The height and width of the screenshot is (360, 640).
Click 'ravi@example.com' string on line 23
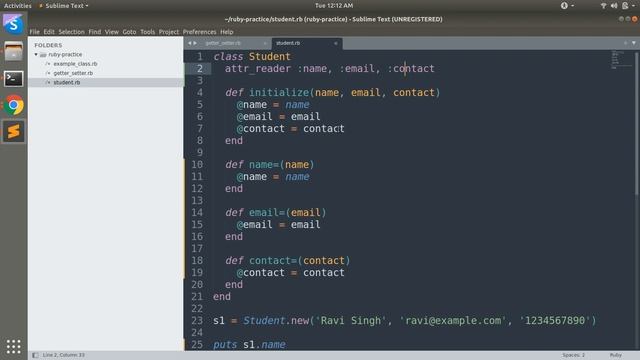[x=452, y=321]
